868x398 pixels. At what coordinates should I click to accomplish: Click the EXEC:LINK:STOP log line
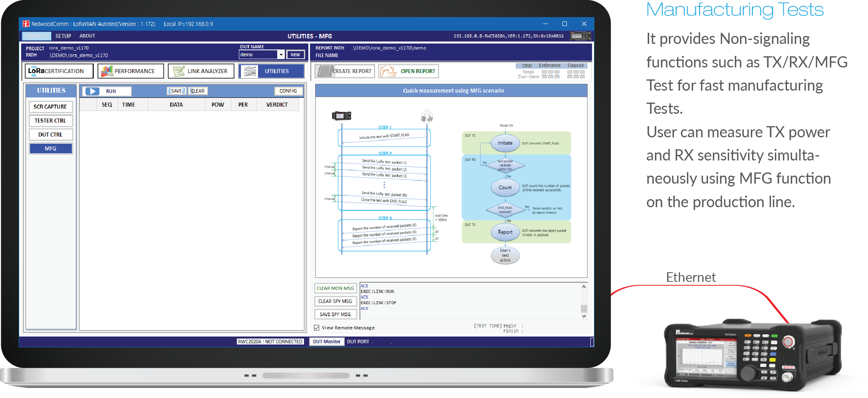[379, 303]
